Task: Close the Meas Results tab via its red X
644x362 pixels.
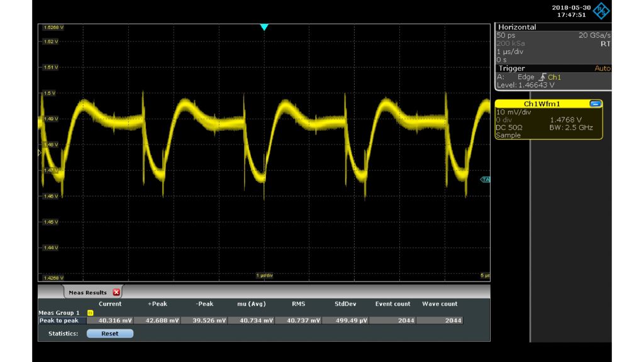Action: coord(116,292)
